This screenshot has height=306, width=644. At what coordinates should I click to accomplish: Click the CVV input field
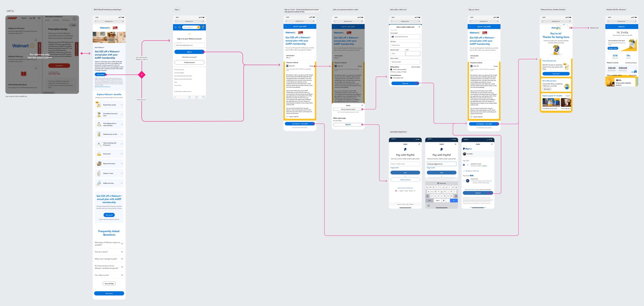click(x=413, y=54)
